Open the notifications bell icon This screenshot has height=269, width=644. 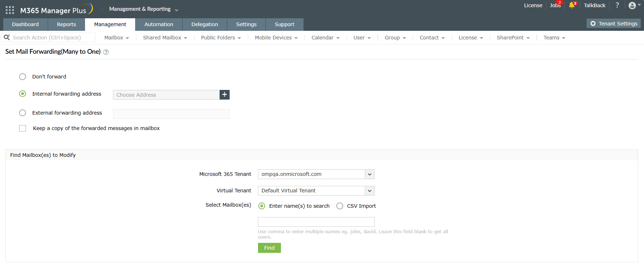coord(572,5)
